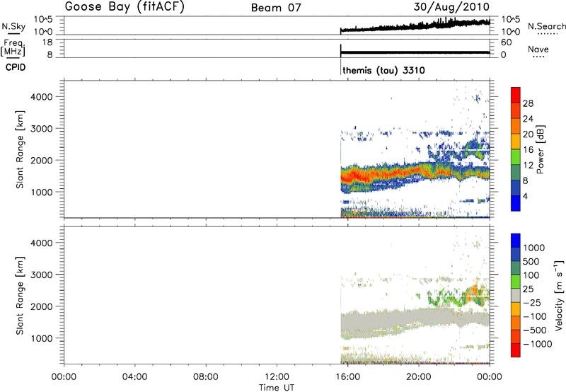Click the 'N.Sky' legend label
The image size is (566, 392).
[x=13, y=26]
